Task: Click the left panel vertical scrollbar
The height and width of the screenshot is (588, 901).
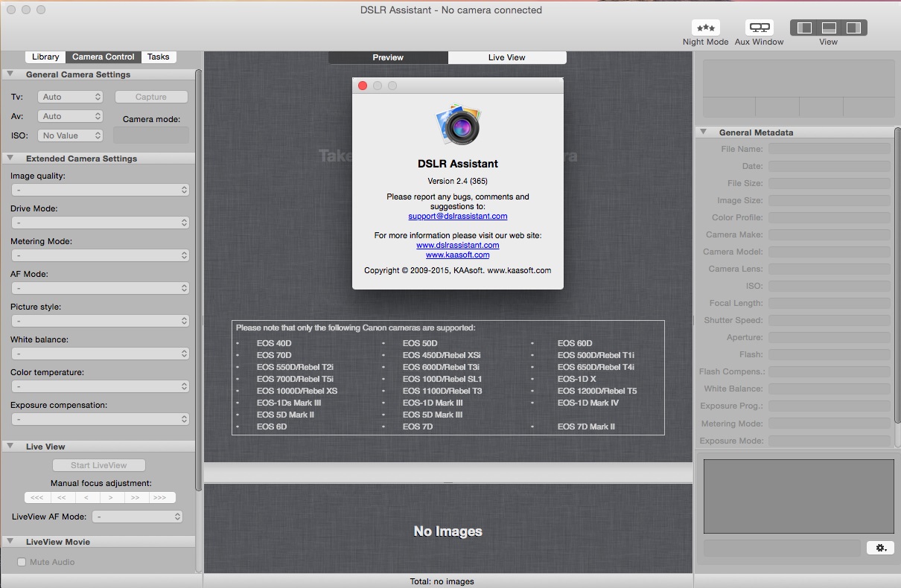Action: (x=198, y=280)
